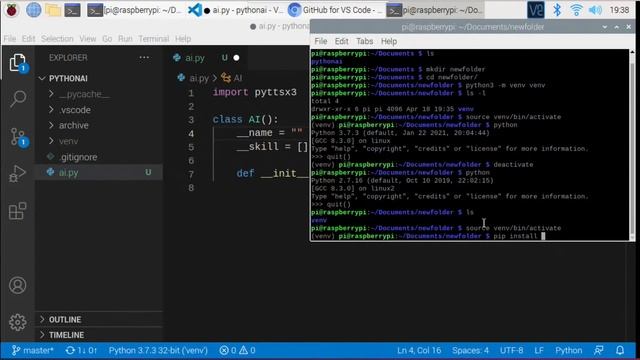Screen dimensions: 640x360
Task: Open the Go menu in VS Code
Action: tap(107, 38)
